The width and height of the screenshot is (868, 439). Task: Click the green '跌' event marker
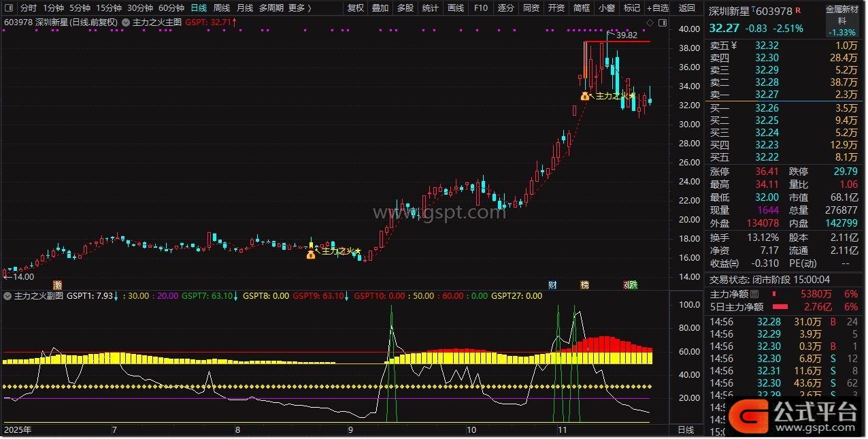632,284
